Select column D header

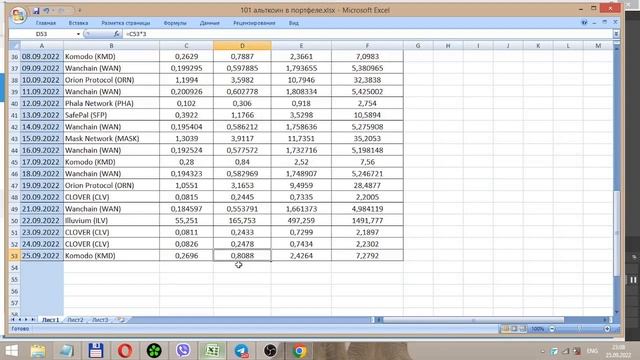tap(242, 46)
